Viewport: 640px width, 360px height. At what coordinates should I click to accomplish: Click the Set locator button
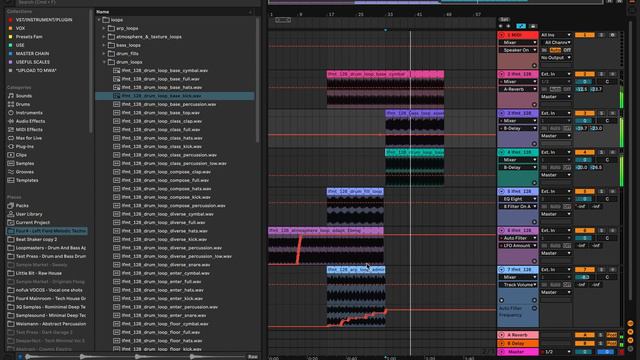pos(504,19)
